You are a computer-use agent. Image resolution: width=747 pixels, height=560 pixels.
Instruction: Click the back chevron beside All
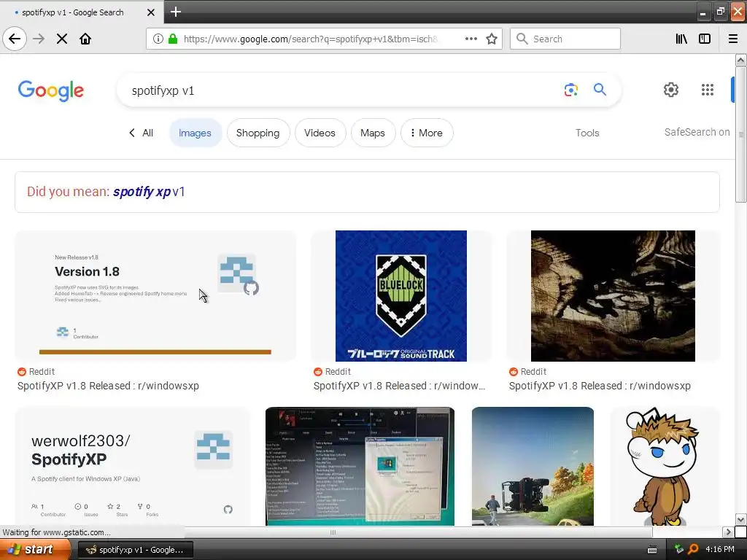tap(132, 133)
